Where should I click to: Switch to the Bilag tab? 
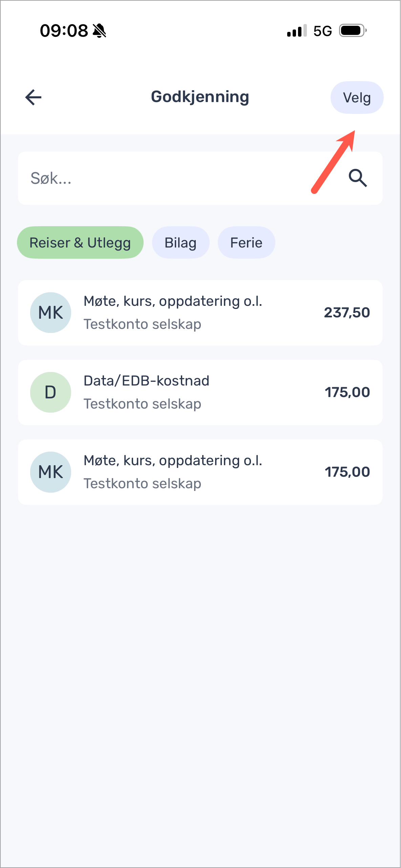[x=181, y=243]
